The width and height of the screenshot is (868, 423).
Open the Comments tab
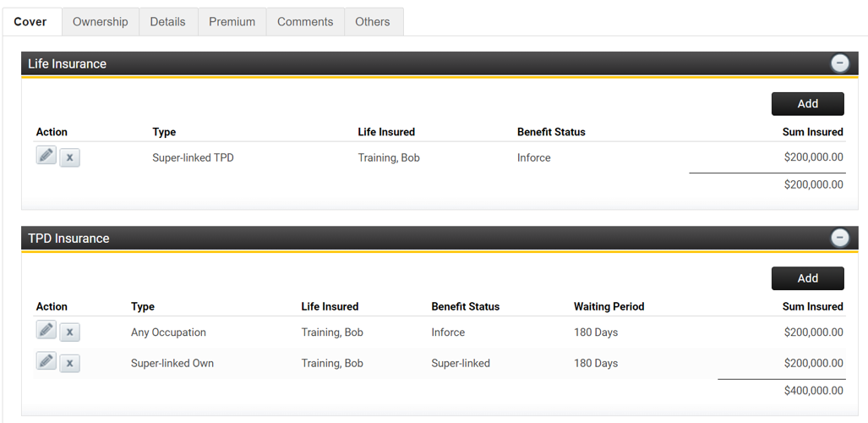[x=305, y=22]
